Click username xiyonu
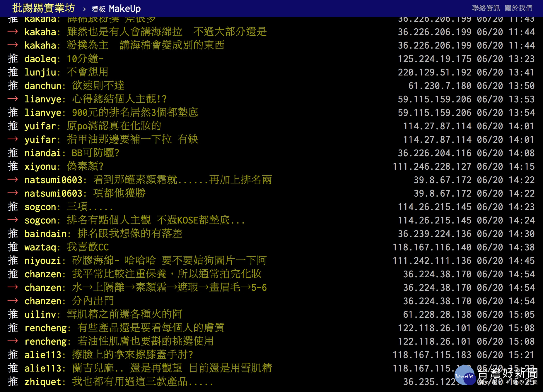The width and height of the screenshot is (543, 392). 40,166
